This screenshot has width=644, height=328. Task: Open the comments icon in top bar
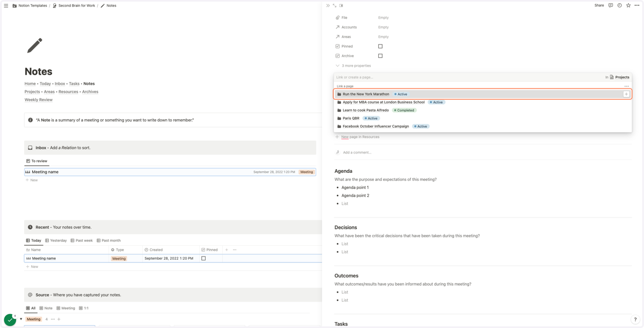[611, 5]
